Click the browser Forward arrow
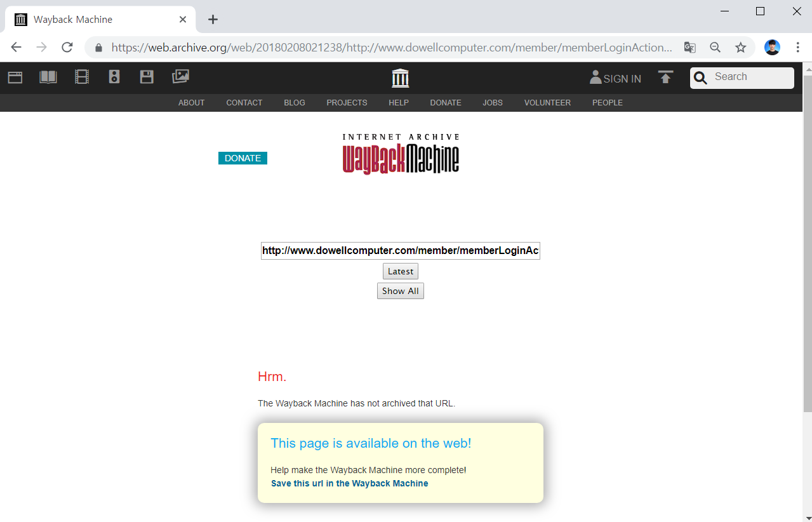 (x=41, y=47)
